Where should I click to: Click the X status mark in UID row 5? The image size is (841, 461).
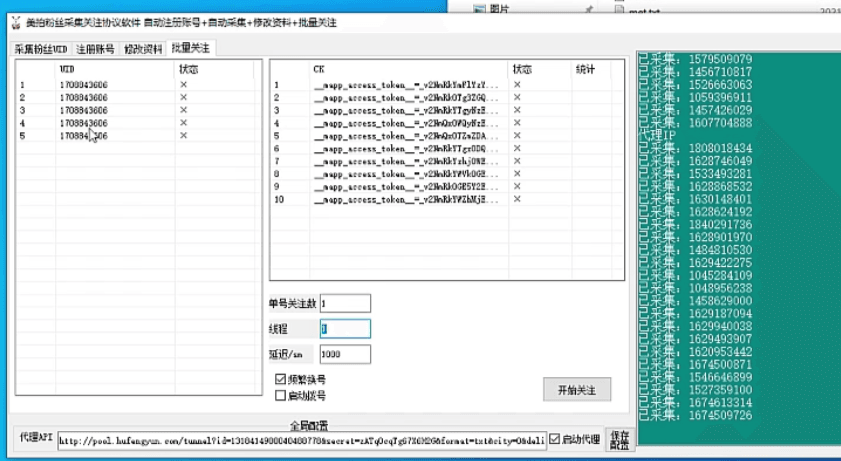(x=183, y=135)
